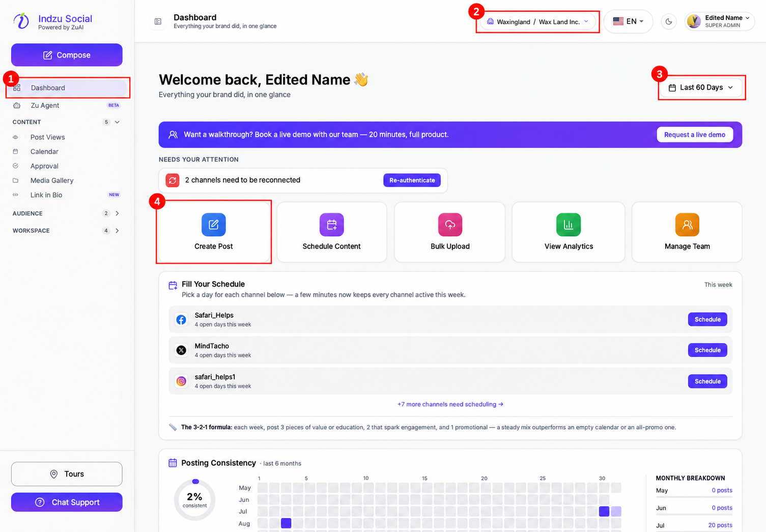Click the Edited Name avatar image
The height and width of the screenshot is (532, 766).
click(694, 21)
